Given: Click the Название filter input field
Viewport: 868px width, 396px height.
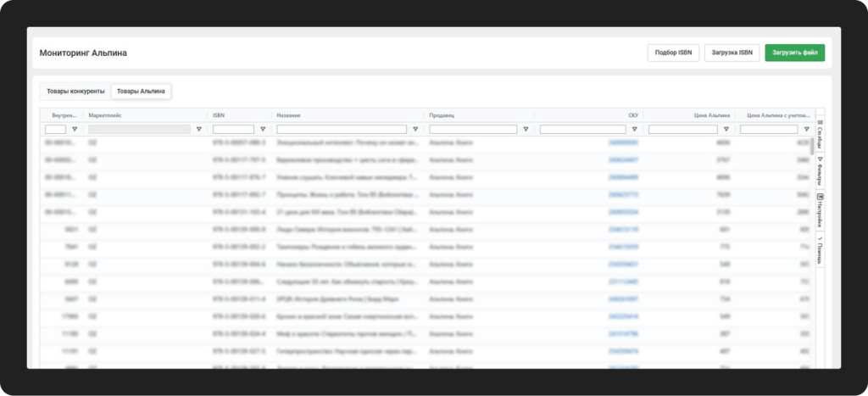Looking at the screenshot, I should tap(342, 130).
